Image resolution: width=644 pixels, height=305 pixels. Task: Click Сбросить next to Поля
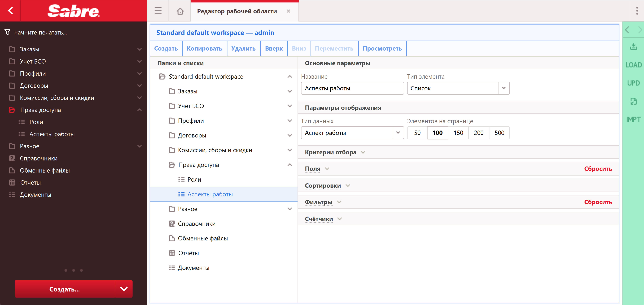(598, 169)
